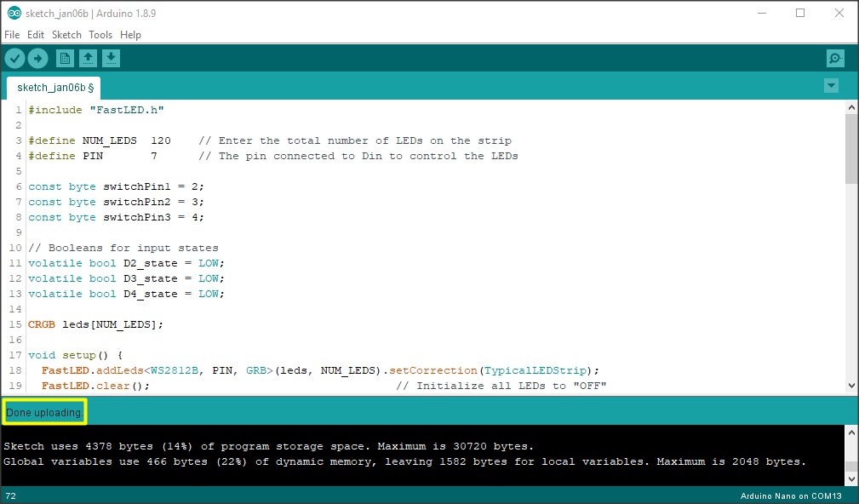Click the 'Initialize all LEDs to "OFF"' comment
This screenshot has width=859, height=504.
pos(501,387)
